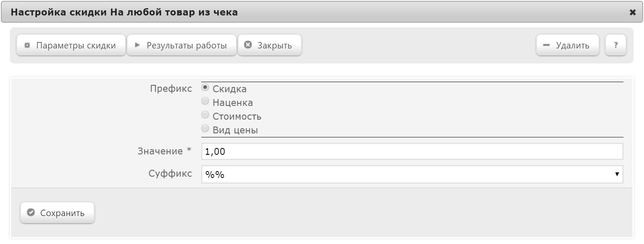The width and height of the screenshot is (644, 244).
Task: Select the Наценка radio option
Action: (205, 101)
